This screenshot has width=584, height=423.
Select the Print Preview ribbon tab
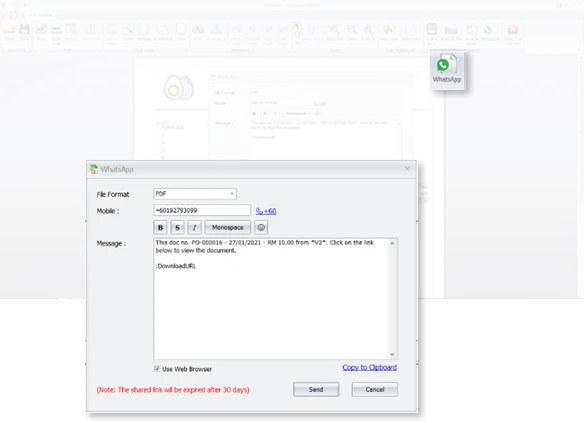(41, 15)
